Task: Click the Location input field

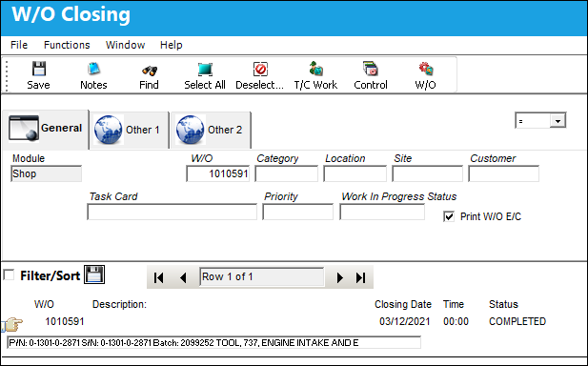Action: coord(355,174)
